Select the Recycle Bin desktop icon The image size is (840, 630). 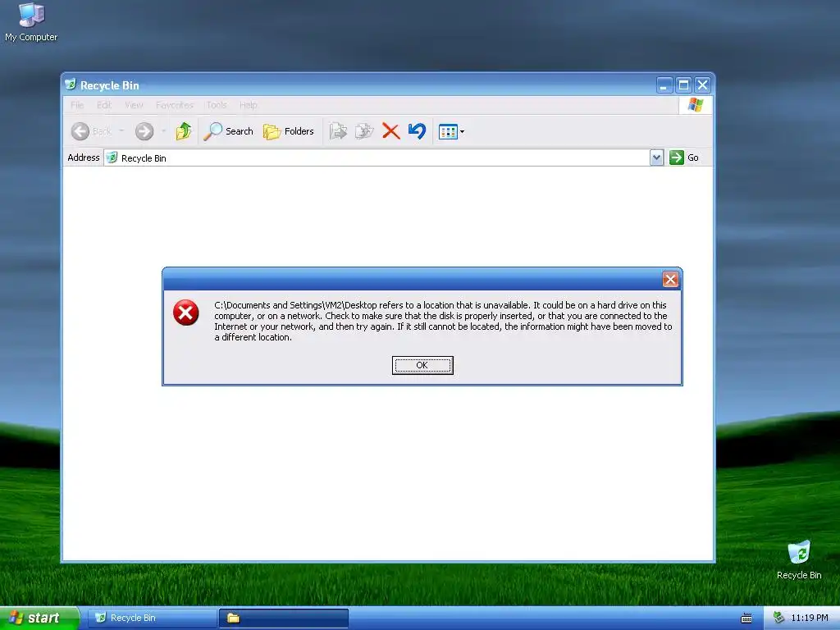[799, 559]
